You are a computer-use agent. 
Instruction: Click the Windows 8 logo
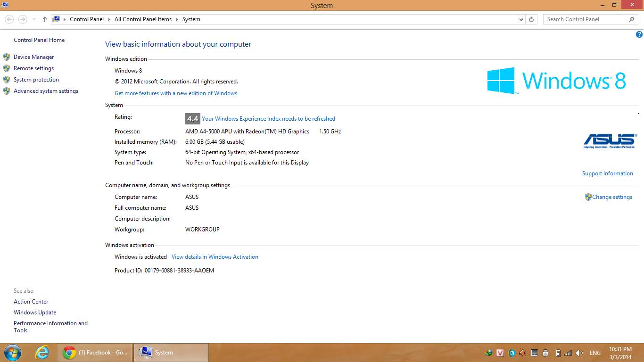pyautogui.click(x=556, y=81)
